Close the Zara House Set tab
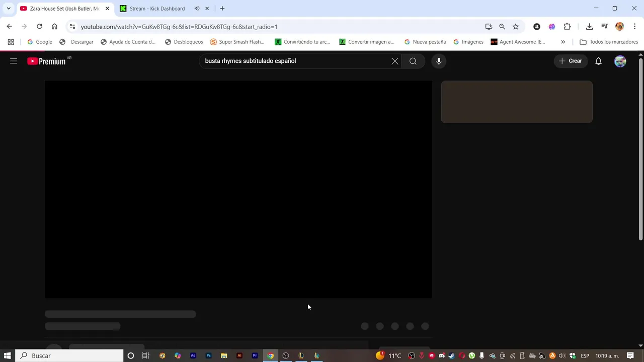This screenshot has height=362, width=644. pyautogui.click(x=107, y=9)
